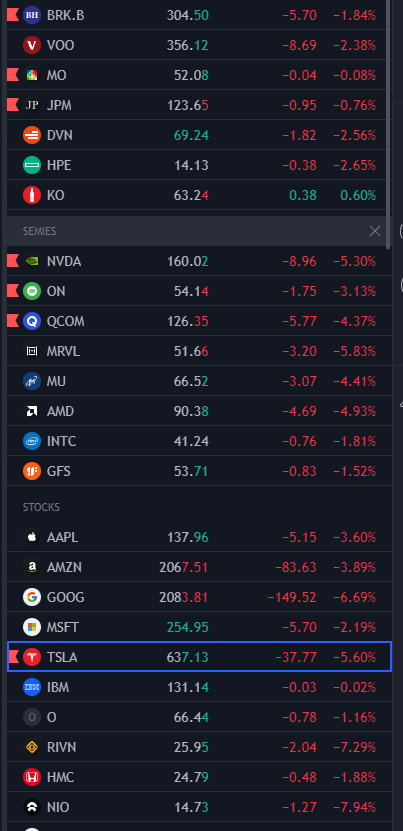
Task: Click MRVL percent change −5.83%
Action: click(x=355, y=351)
